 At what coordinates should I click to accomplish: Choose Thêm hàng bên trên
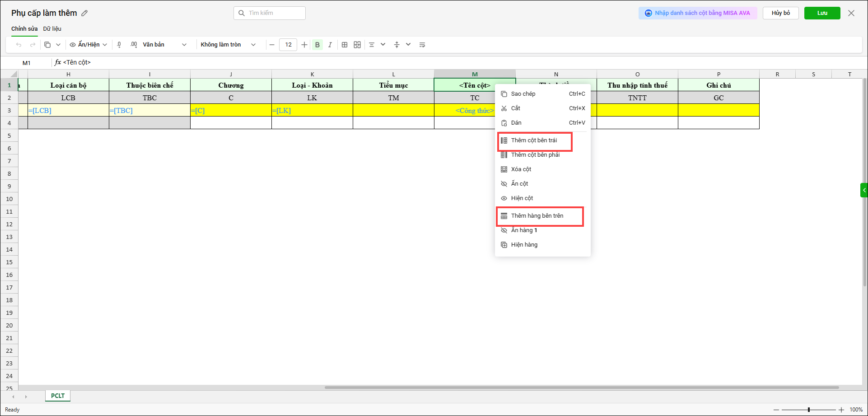click(543, 216)
